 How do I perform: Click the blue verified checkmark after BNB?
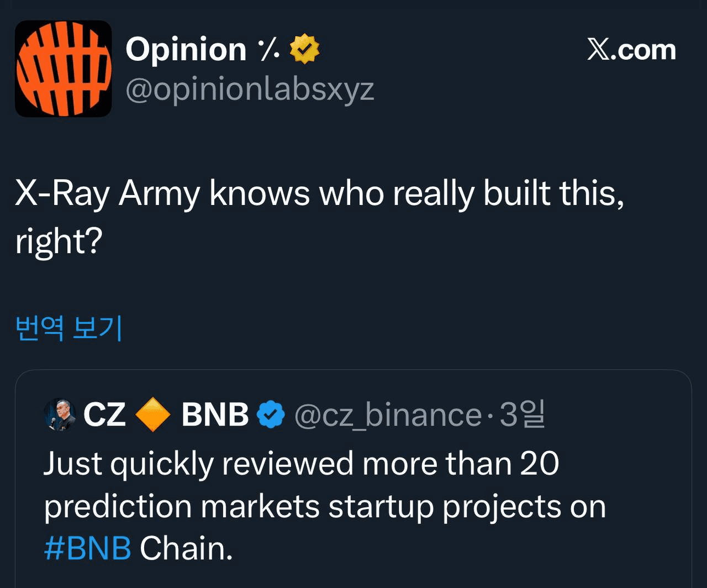click(271, 415)
